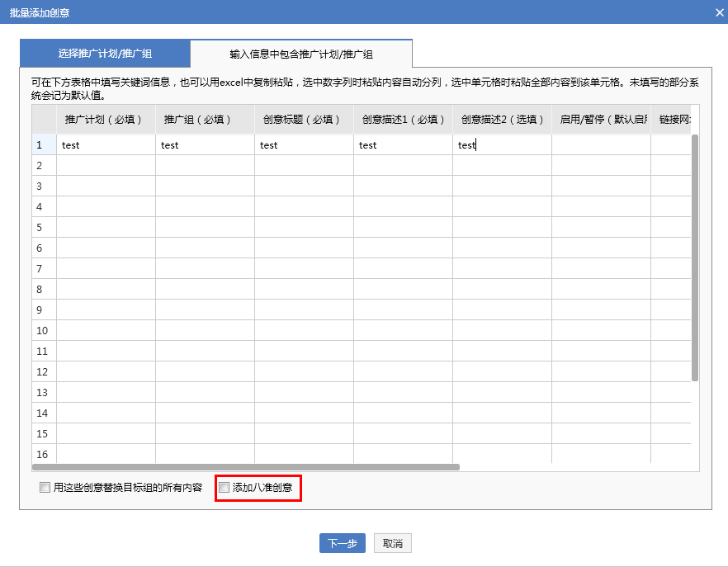The height and width of the screenshot is (567, 728).
Task: 点击第1行的创意标题单元格
Action: (x=303, y=144)
